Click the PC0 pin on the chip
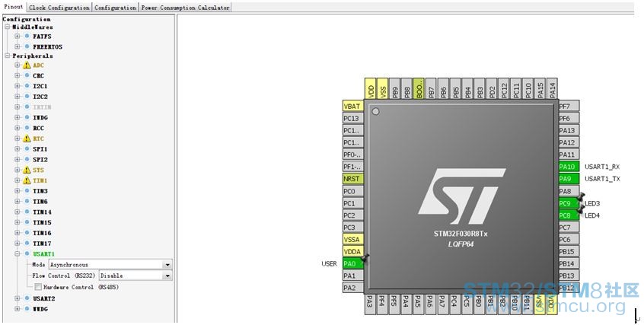The width and height of the screenshot is (644, 325). pos(353,190)
